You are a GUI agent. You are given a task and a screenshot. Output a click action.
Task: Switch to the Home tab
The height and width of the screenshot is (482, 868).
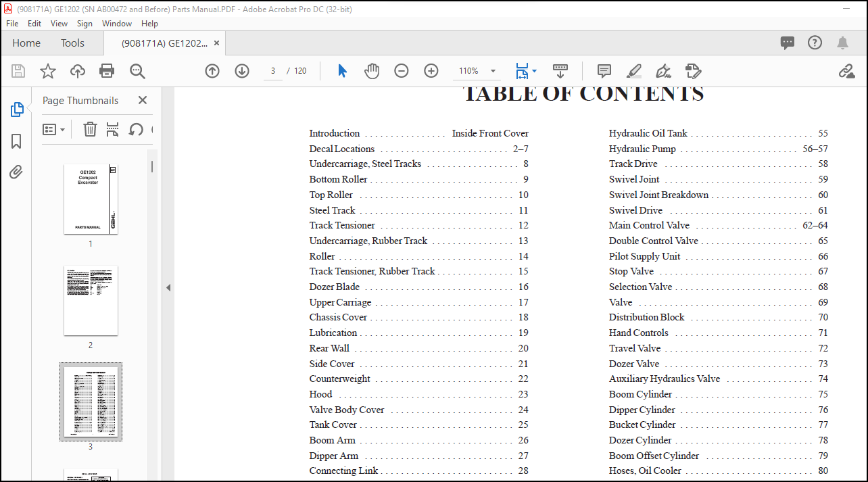coord(26,43)
